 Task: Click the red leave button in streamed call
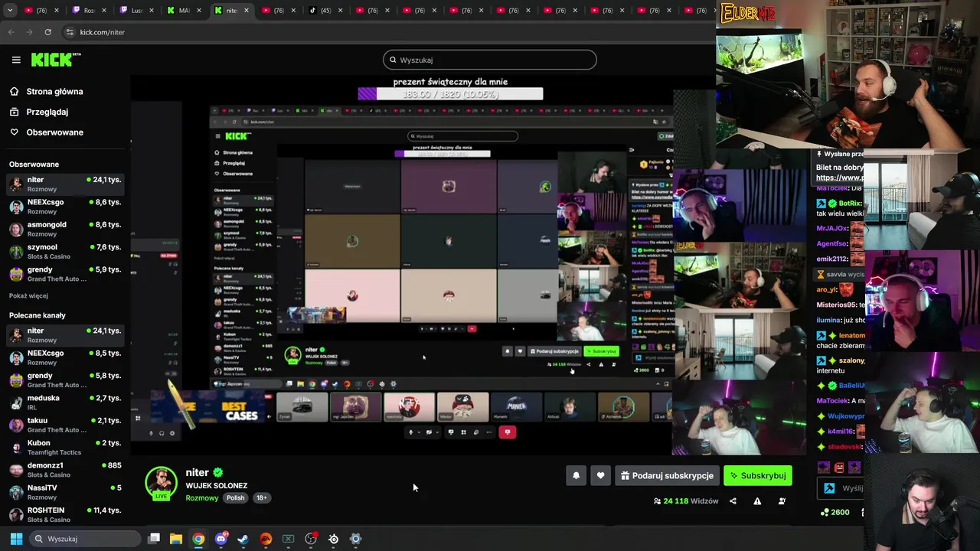click(507, 432)
